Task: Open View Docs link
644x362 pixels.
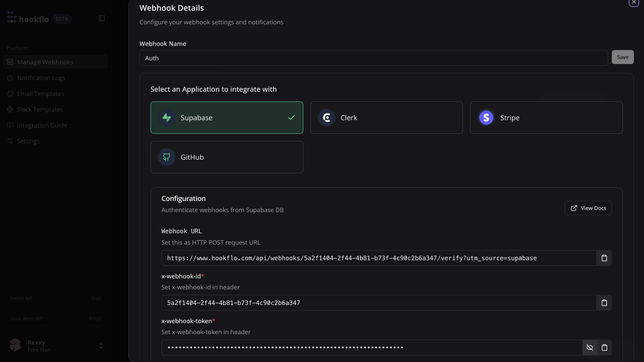Action: pos(588,208)
